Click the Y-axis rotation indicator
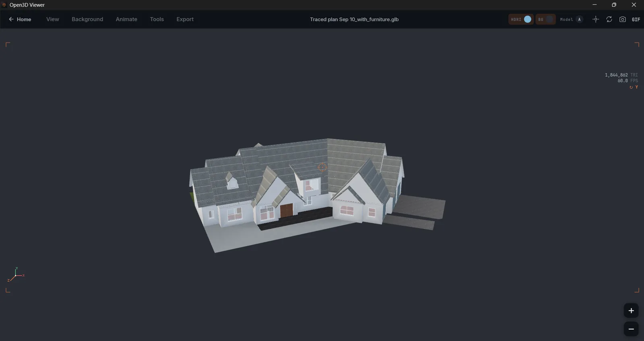This screenshot has height=341, width=644. click(x=634, y=87)
